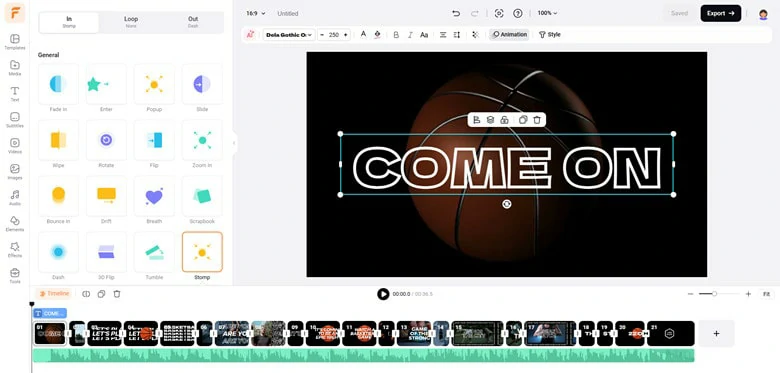
Task: Click the Export button
Action: point(721,13)
